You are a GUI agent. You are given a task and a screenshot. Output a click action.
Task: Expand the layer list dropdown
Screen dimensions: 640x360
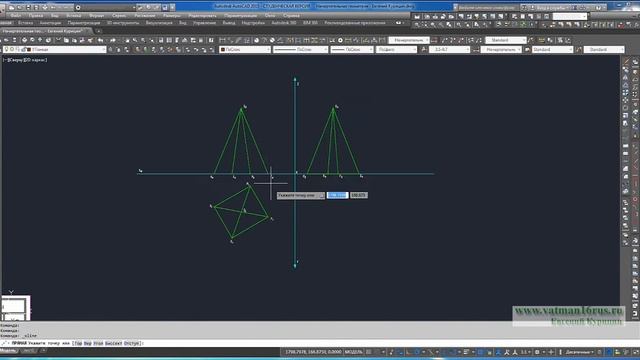point(104,49)
